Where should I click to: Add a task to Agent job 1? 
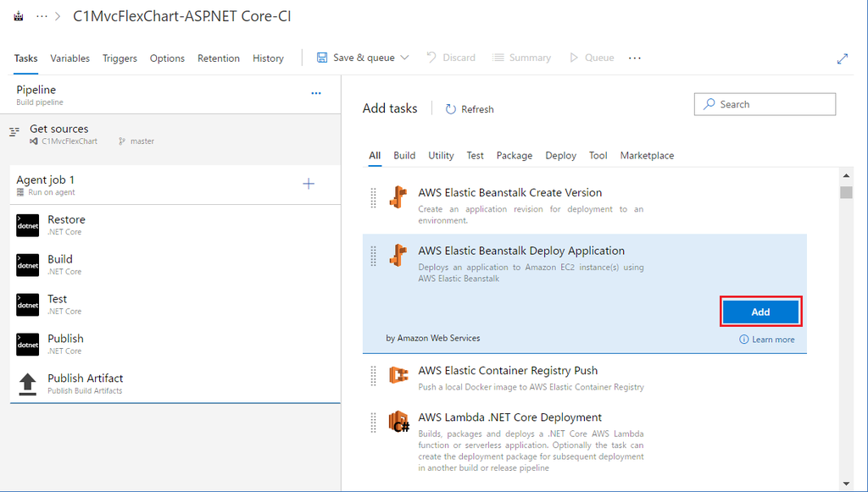tap(309, 184)
